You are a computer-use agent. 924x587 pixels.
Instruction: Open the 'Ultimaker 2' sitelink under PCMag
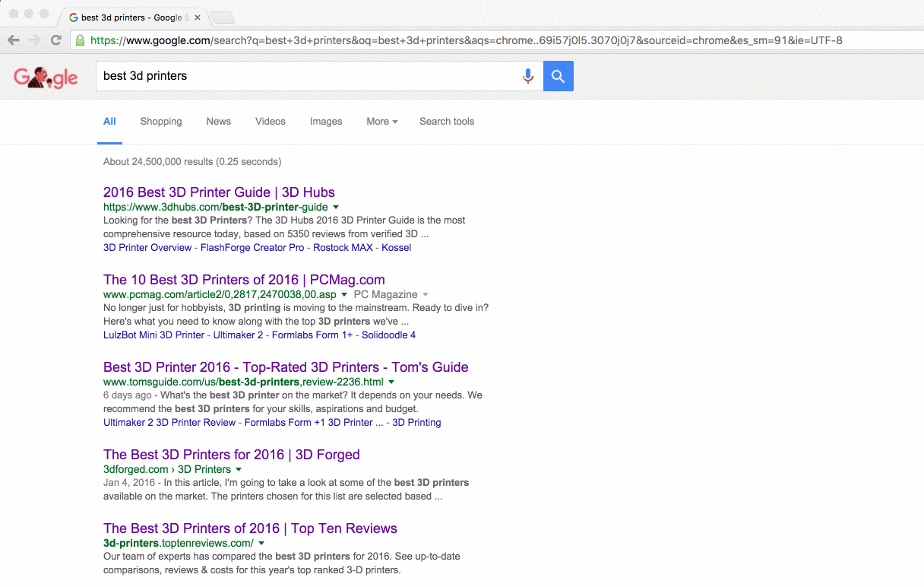(238, 335)
